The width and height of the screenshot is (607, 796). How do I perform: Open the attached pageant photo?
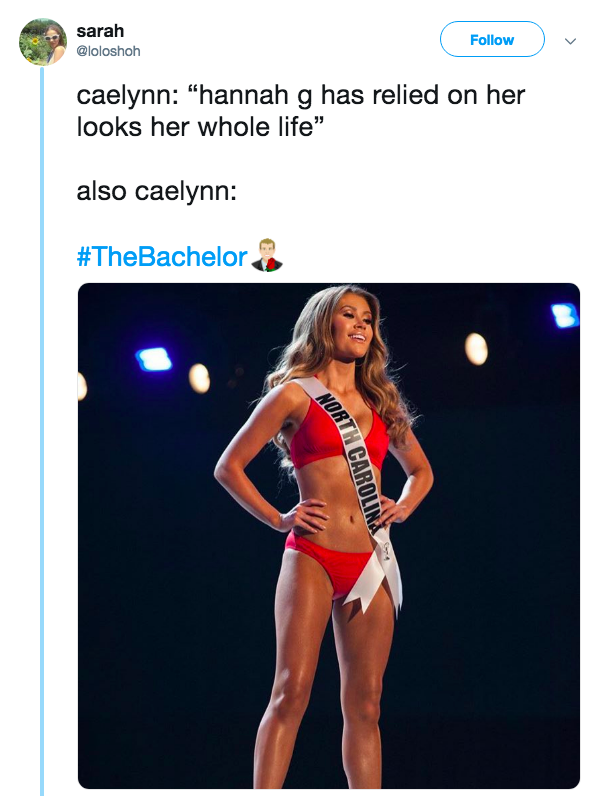tap(328, 536)
